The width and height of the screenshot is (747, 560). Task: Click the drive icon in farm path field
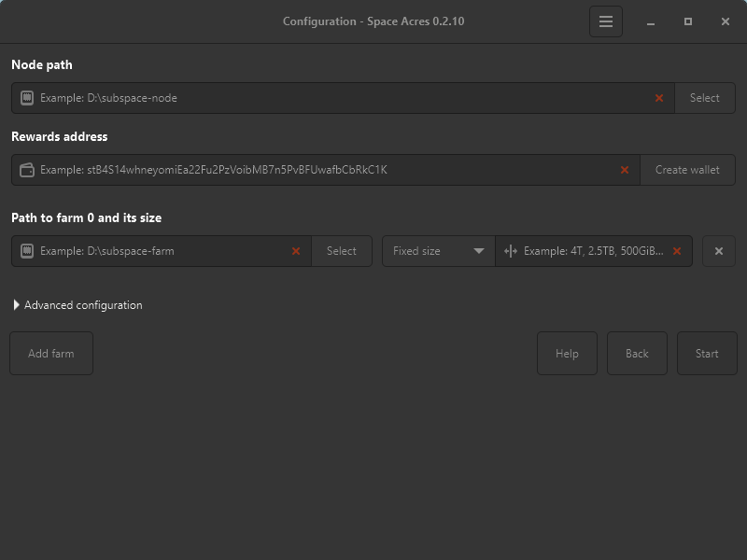coord(27,251)
